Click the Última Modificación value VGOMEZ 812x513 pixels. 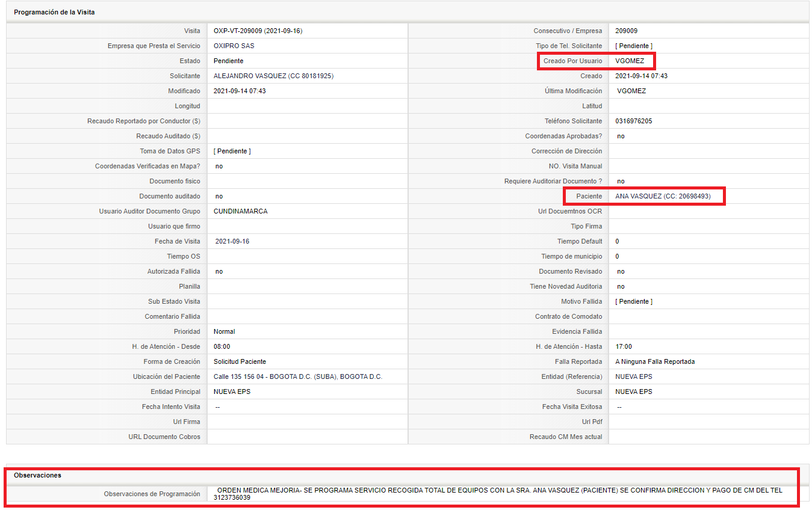[x=631, y=91]
